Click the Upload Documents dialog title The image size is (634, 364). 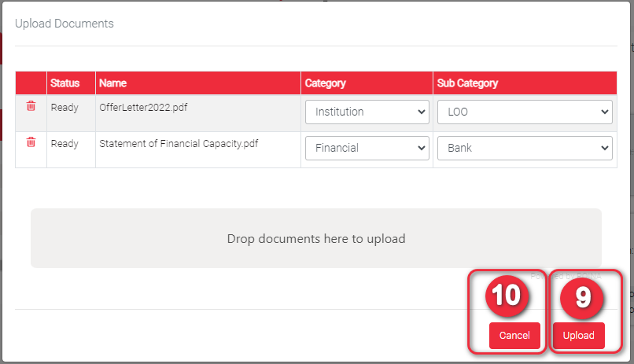click(65, 24)
